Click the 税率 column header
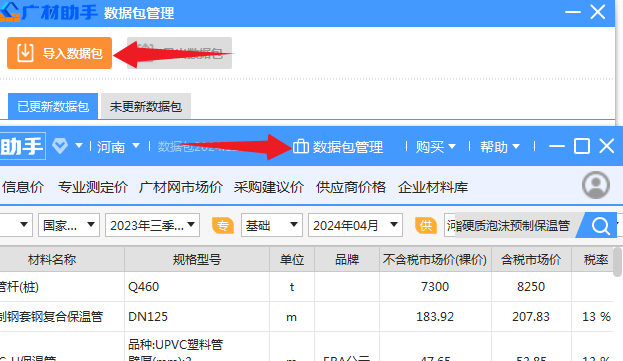This screenshot has width=623, height=361. coord(596,259)
